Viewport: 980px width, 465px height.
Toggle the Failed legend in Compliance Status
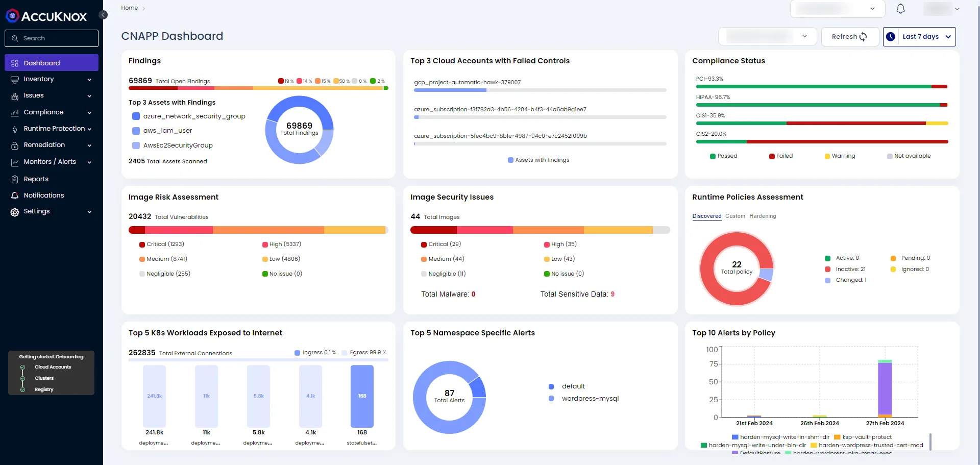coord(781,156)
